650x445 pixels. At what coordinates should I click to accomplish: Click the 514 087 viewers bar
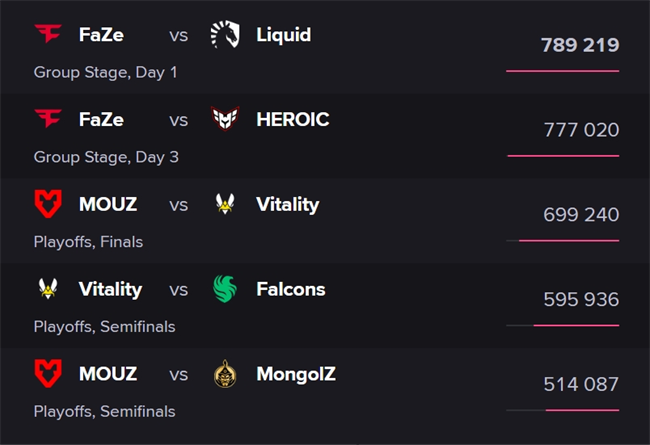point(563,410)
